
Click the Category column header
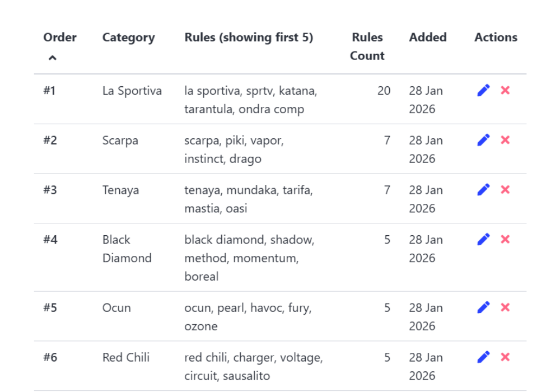128,38
